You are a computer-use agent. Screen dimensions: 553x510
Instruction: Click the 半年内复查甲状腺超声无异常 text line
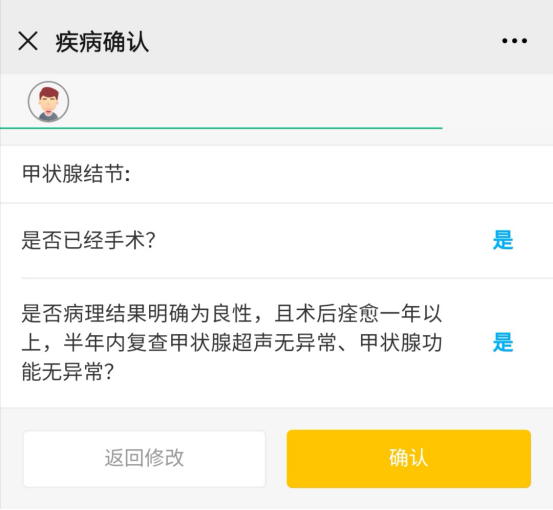[x=231, y=342]
